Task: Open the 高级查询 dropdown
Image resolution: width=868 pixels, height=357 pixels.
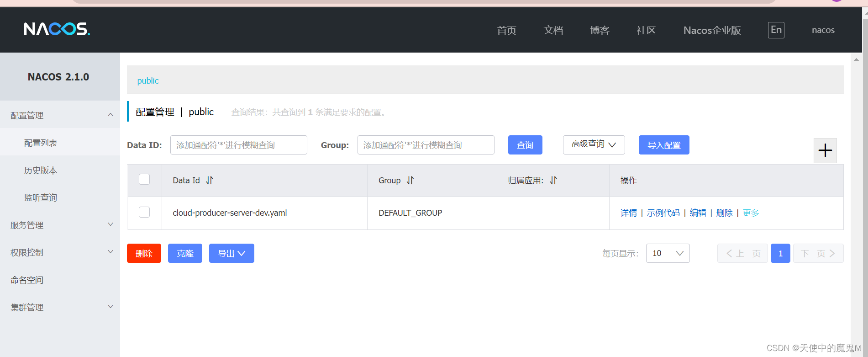Action: pyautogui.click(x=594, y=144)
